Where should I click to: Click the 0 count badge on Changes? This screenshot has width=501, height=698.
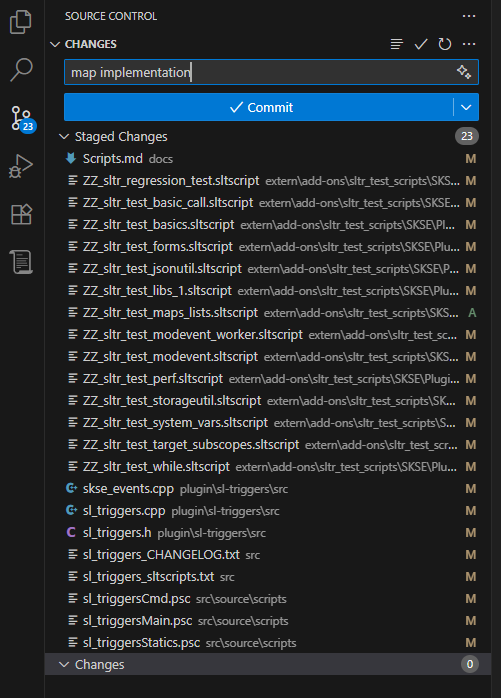tap(470, 664)
